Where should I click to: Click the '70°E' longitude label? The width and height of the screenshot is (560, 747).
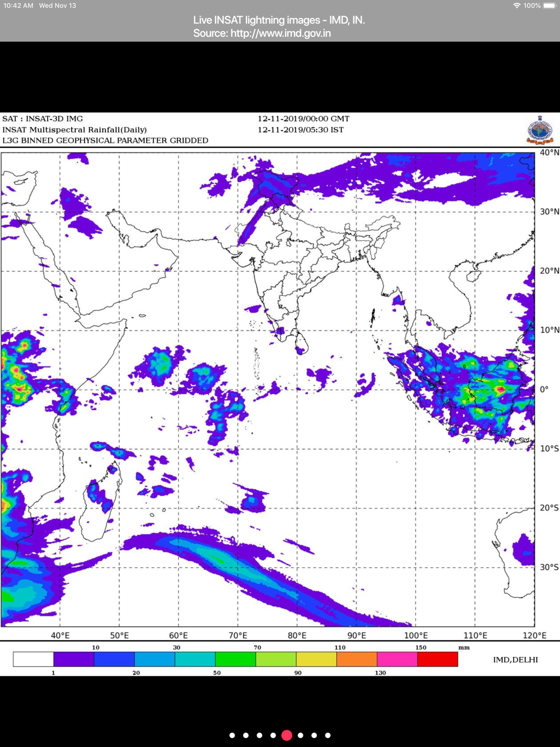click(x=238, y=636)
